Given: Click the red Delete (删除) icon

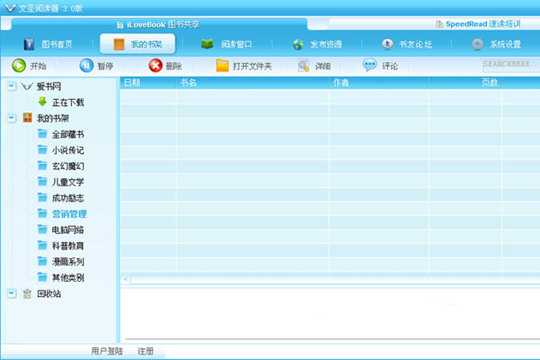Looking at the screenshot, I should pyautogui.click(x=155, y=65).
